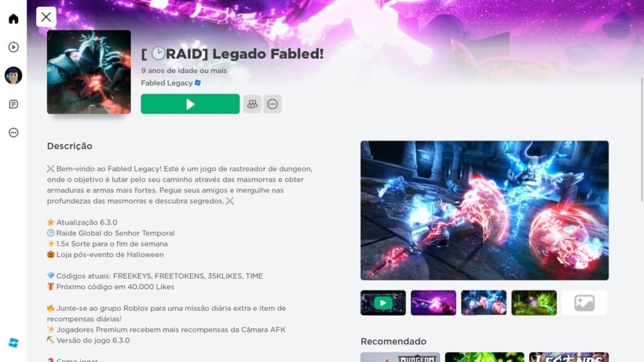Select the green forest thumbnail
The image size is (644, 362).
(x=534, y=303)
